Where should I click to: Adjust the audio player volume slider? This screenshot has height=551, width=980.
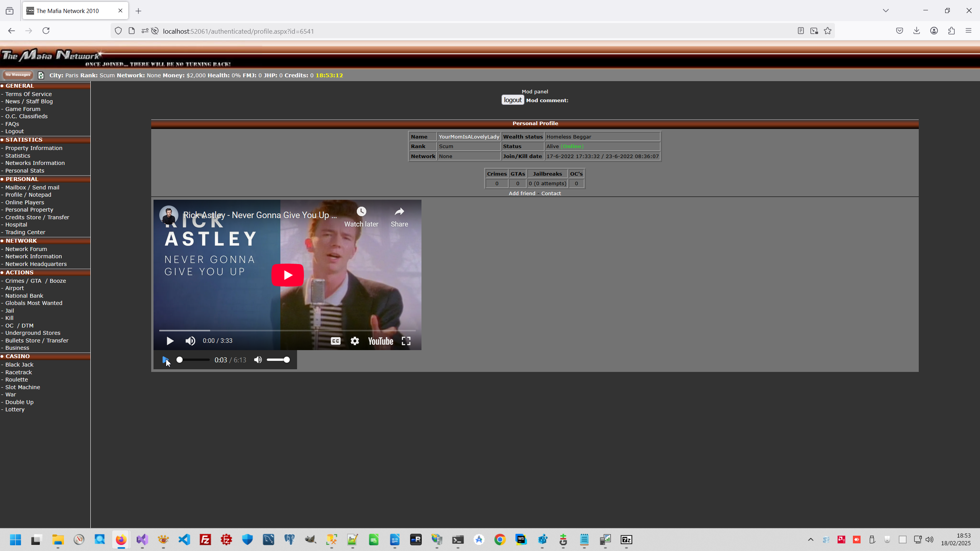click(x=278, y=360)
